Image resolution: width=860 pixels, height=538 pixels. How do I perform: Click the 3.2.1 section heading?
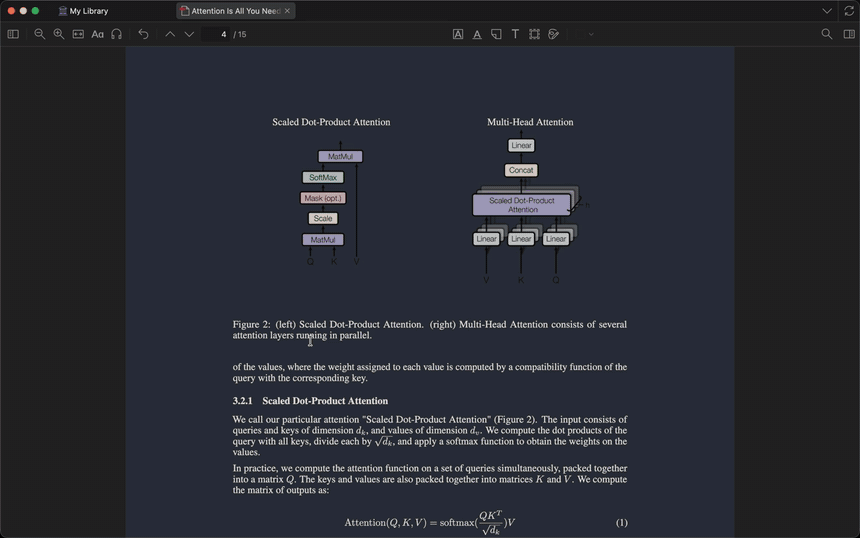click(x=310, y=401)
